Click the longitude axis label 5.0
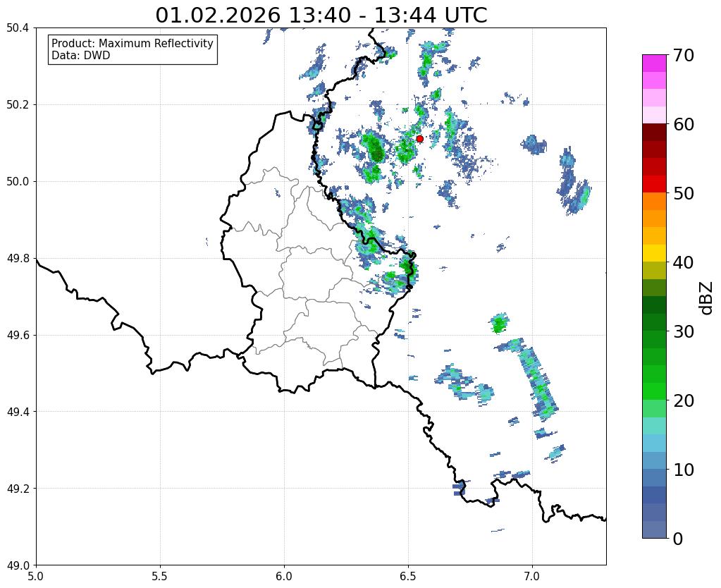721x588 pixels. click(x=36, y=576)
